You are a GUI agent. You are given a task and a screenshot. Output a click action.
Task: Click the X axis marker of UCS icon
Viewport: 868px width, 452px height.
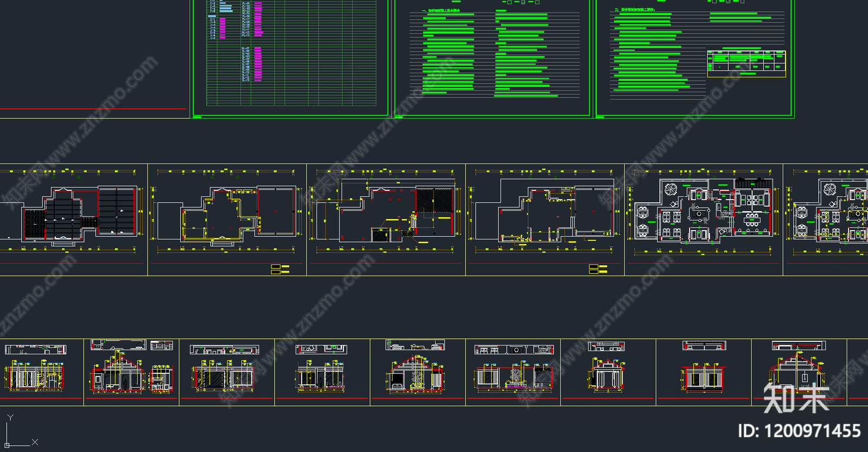pos(35,442)
